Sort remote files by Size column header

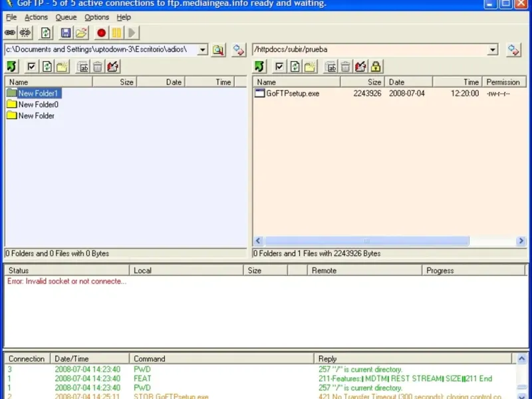[362, 82]
